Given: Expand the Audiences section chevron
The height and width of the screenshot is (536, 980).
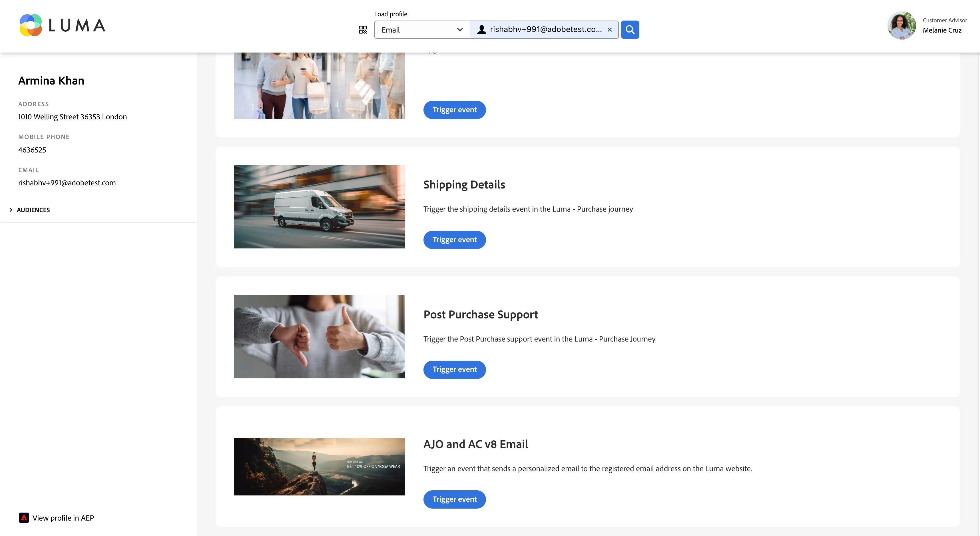Looking at the screenshot, I should click(11, 210).
